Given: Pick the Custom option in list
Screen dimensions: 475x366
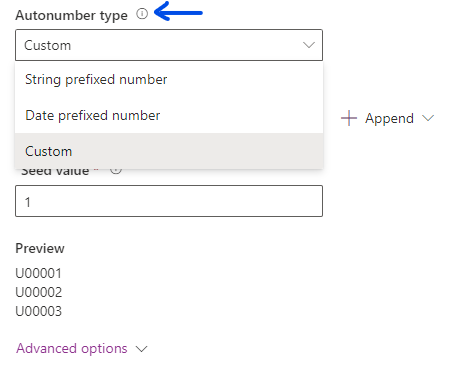Looking at the screenshot, I should click(x=169, y=151).
